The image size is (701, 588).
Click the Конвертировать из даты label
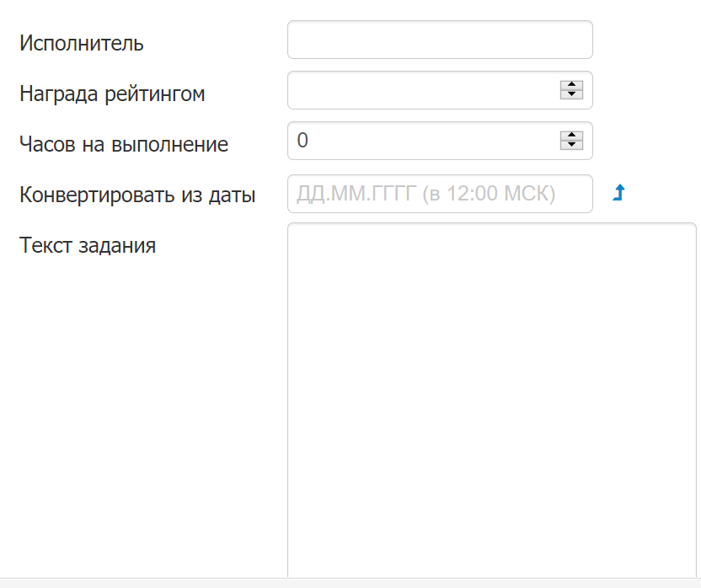tap(137, 195)
